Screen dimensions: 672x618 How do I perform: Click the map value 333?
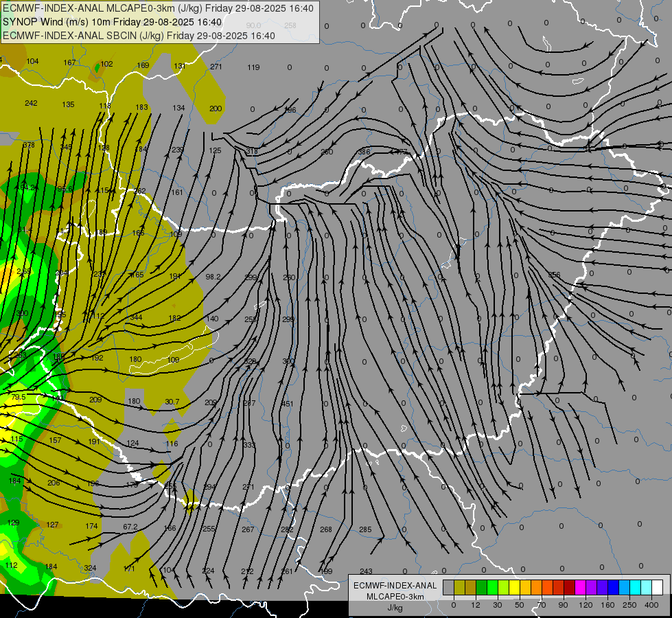coord(249,445)
